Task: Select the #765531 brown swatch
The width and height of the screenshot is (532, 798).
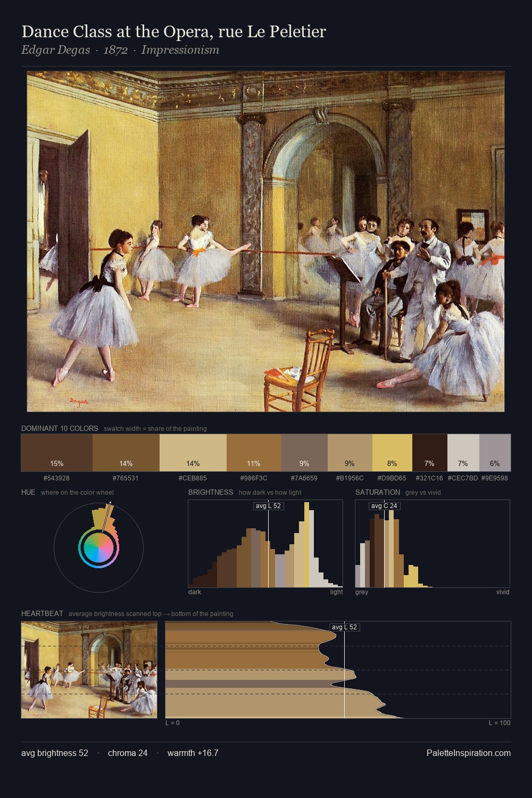Action: pos(126,453)
